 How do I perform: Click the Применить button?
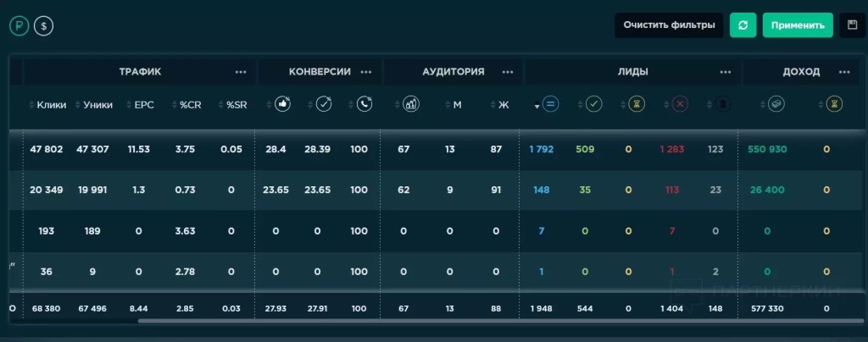pyautogui.click(x=798, y=25)
